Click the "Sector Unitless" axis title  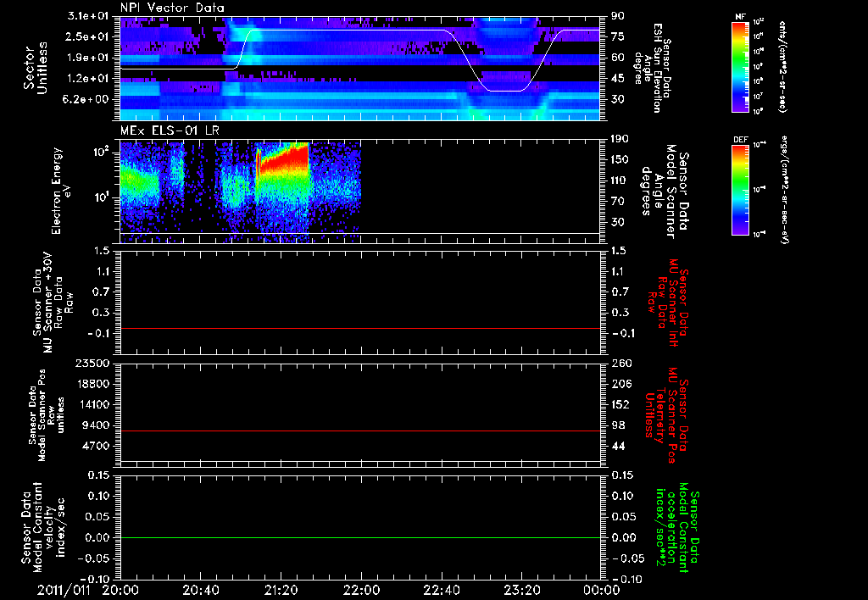point(35,68)
